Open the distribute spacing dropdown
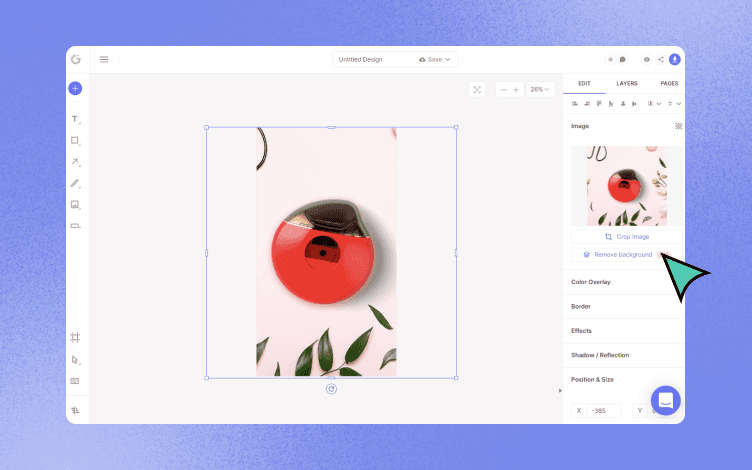Screen dimensions: 752x470 (654, 104)
